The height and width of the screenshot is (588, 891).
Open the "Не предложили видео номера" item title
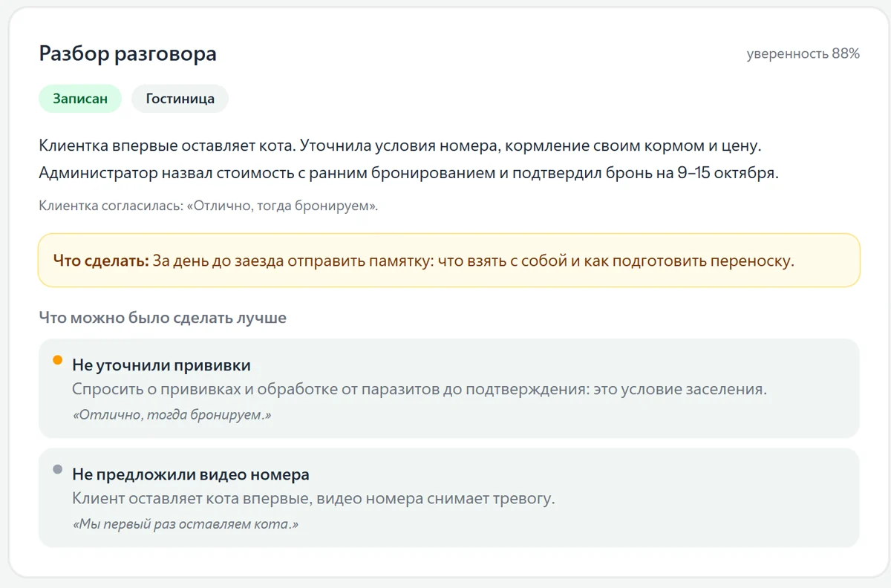coord(191,474)
